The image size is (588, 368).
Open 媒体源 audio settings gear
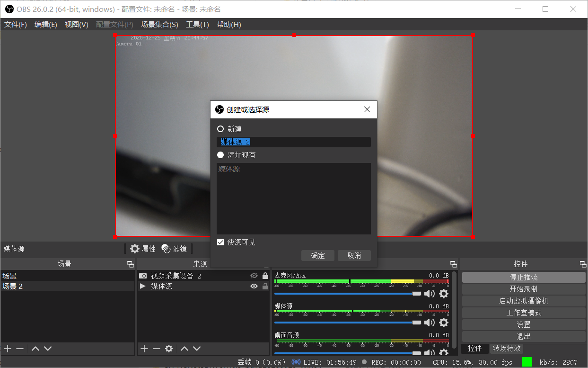point(443,323)
